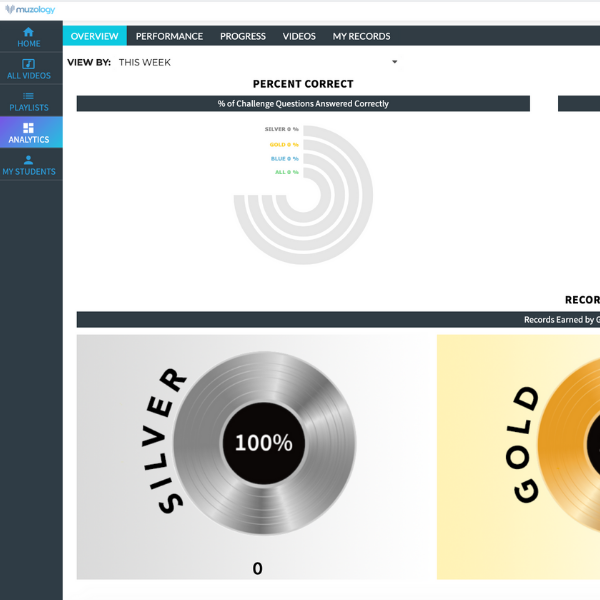This screenshot has width=600, height=600.
Task: Switch to the Overview tab
Action: click(95, 36)
